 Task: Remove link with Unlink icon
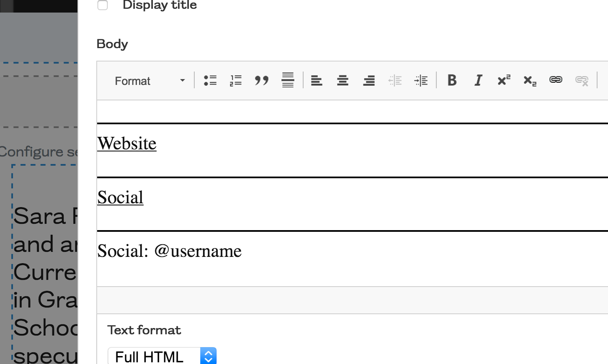pyautogui.click(x=582, y=80)
